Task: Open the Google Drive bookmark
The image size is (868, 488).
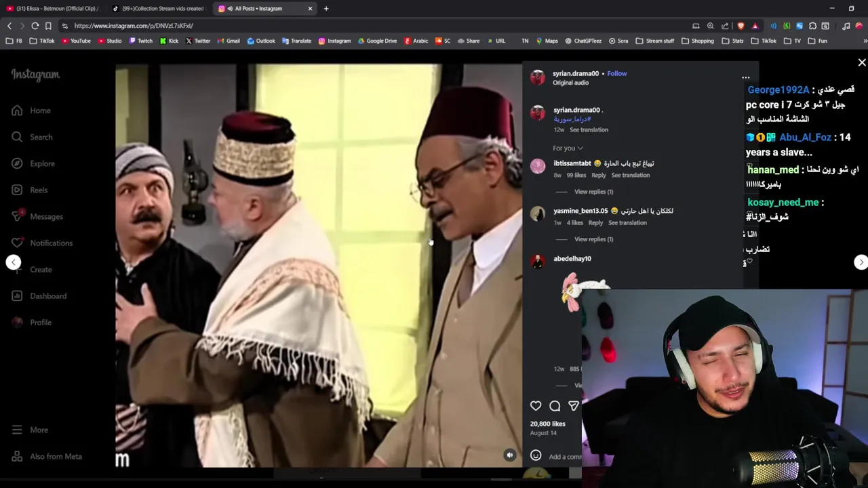Action: [x=377, y=41]
